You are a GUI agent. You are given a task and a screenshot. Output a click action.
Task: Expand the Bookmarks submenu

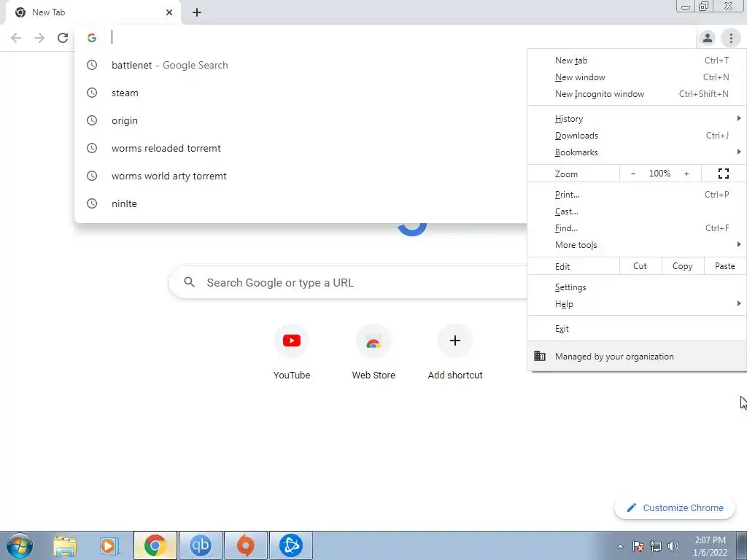tap(636, 152)
